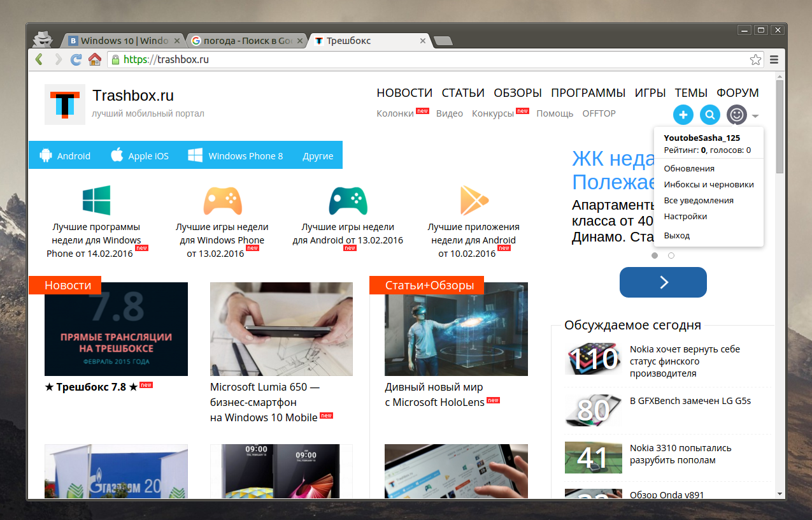Click the YoutobeSasha_125 username
This screenshot has width=812, height=520.
pos(702,138)
